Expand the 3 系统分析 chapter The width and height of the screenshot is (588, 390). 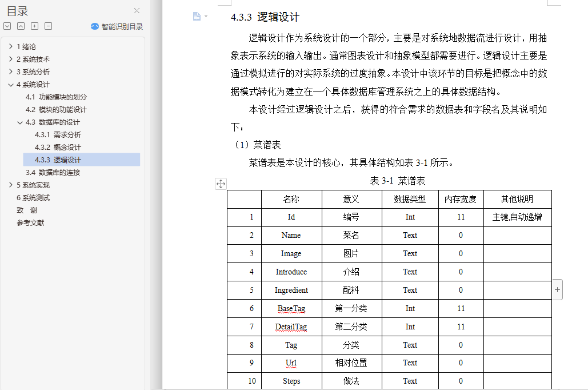(11, 71)
